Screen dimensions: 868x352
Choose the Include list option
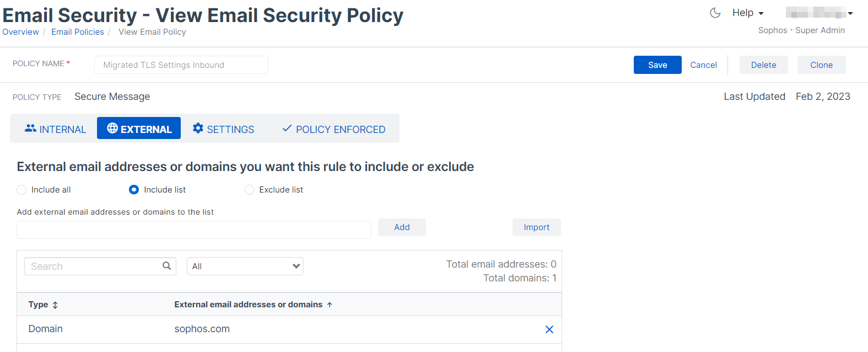click(x=134, y=190)
